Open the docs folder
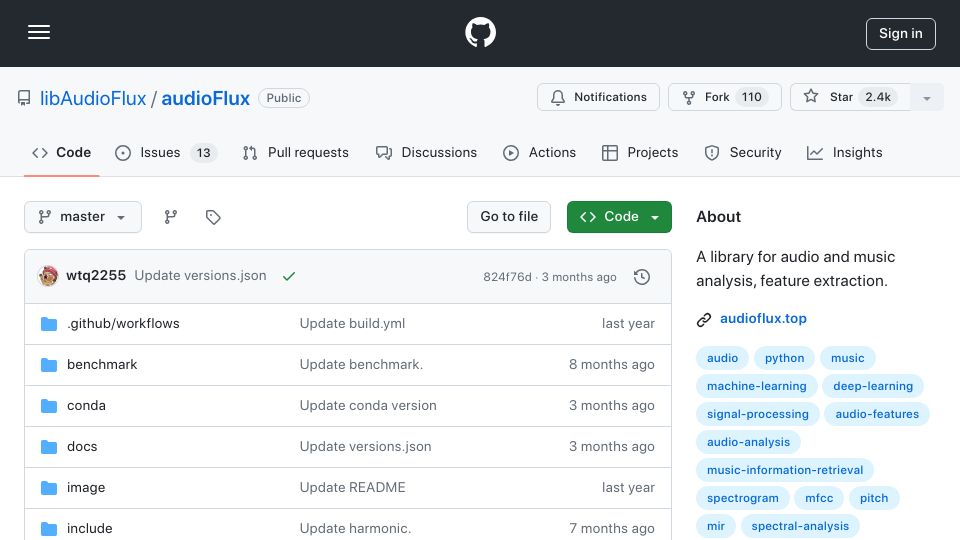Viewport: 960px width, 540px height. coord(82,446)
